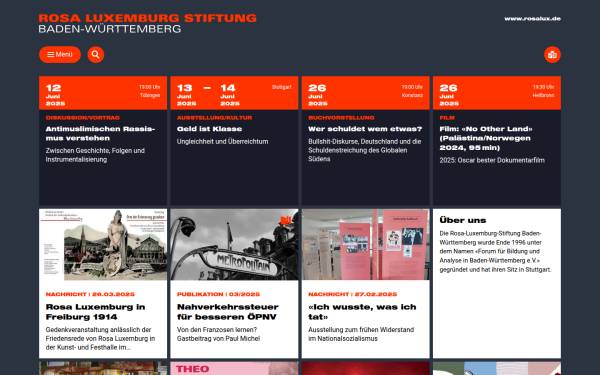600x375 pixels.
Task: Open film event 'No Other Land'
Action: [x=486, y=138]
